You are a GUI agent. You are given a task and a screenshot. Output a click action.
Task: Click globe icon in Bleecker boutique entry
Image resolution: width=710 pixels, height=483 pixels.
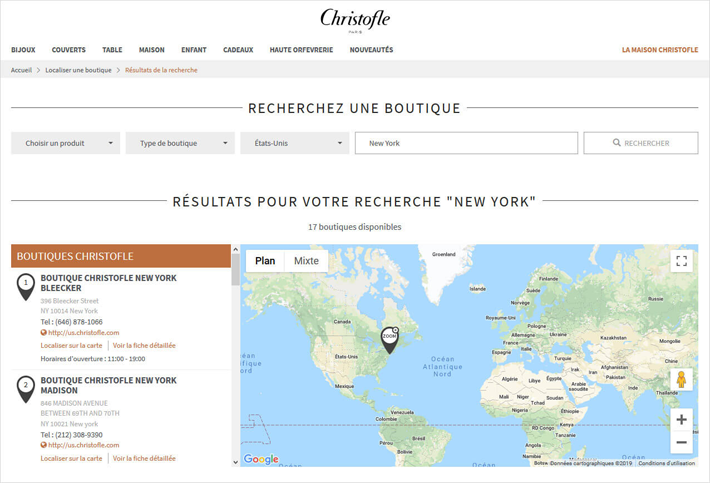point(43,332)
